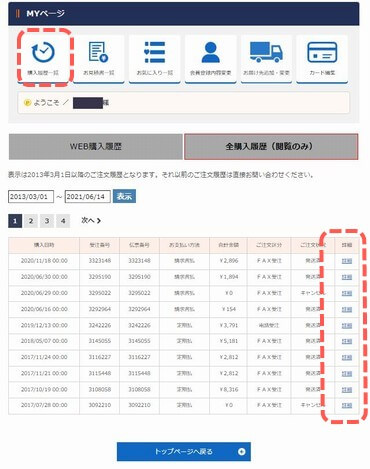The width and height of the screenshot is (370, 469).
Task: Click the blue 表示 button
Action: tap(124, 196)
